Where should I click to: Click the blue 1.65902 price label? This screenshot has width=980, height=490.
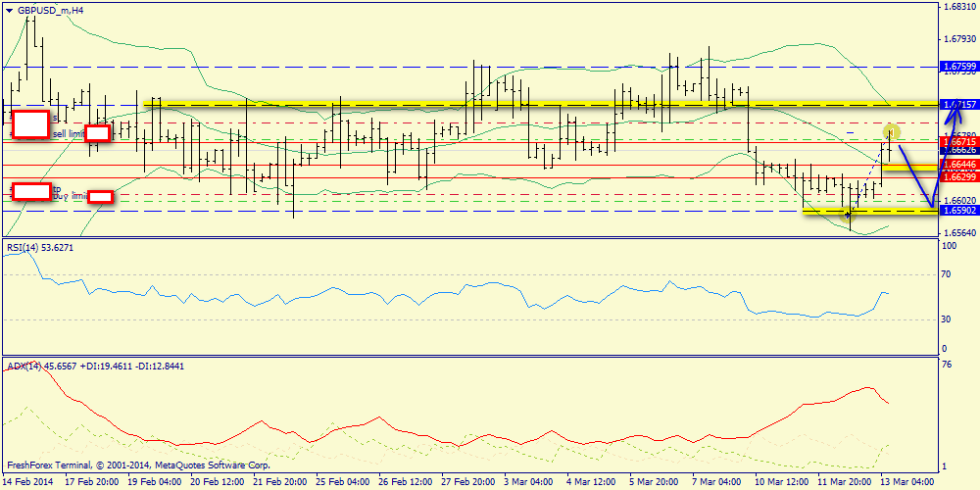[958, 211]
